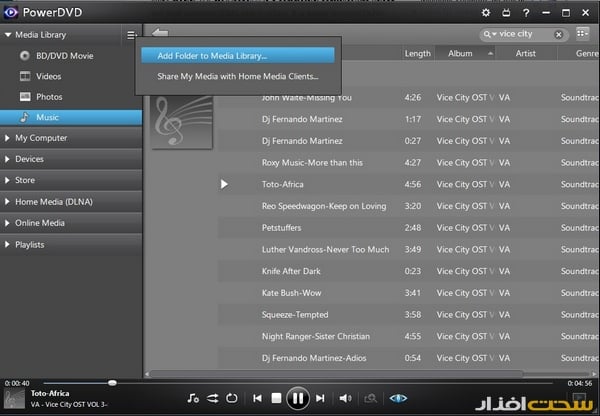Click the TV mode icon
This screenshot has height=416, width=600.
point(506,13)
